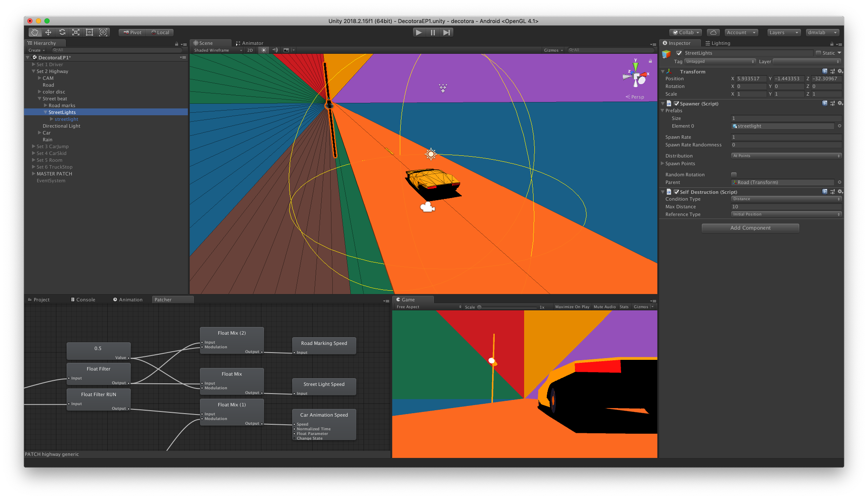Click the Maximize On Play button
868x499 pixels.
pyautogui.click(x=572, y=307)
